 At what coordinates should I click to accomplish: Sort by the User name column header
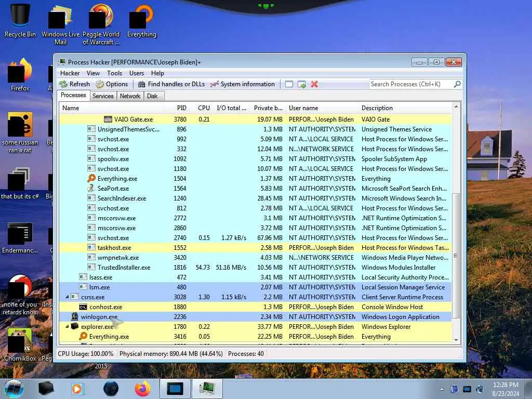[x=321, y=108]
